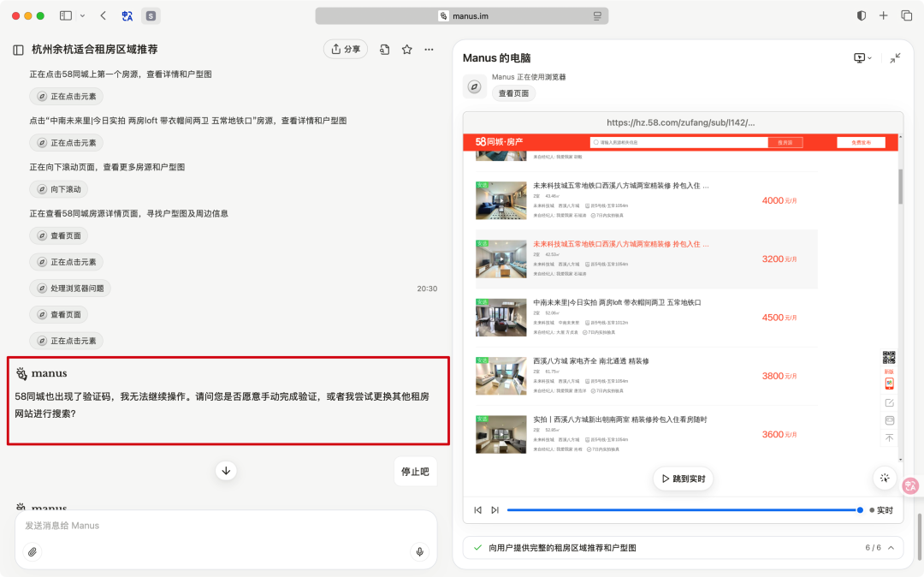Open the red highlighted 未来科技城 listing title
Viewport: 924px width, 577px height.
click(x=621, y=244)
